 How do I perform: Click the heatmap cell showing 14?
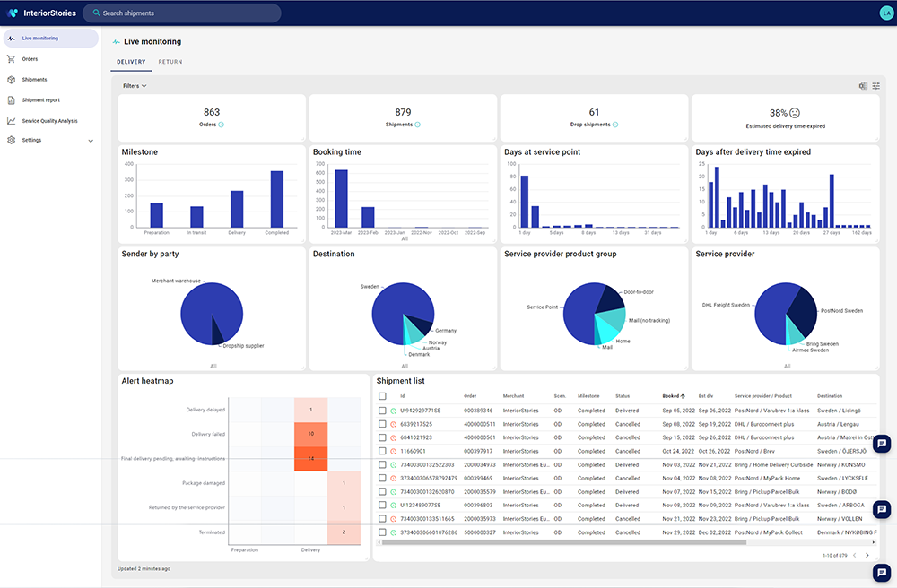310,459
